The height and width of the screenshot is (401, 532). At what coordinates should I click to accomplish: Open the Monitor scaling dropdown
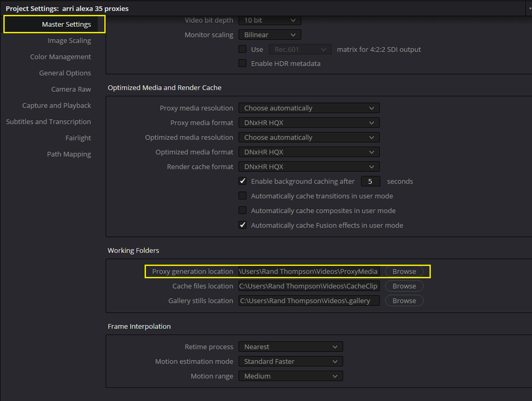coord(270,35)
